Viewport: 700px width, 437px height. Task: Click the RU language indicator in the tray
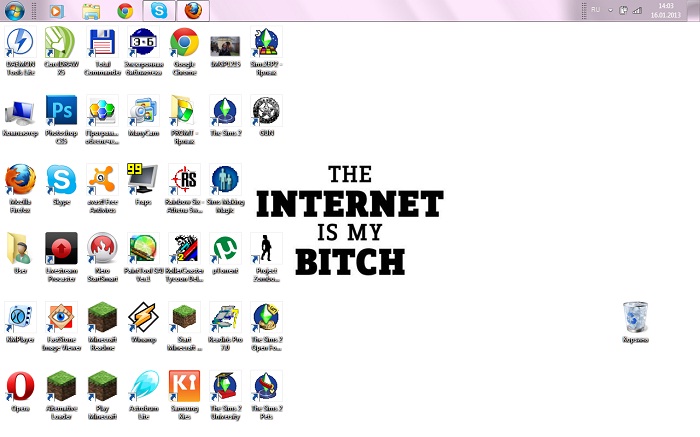[x=596, y=10]
